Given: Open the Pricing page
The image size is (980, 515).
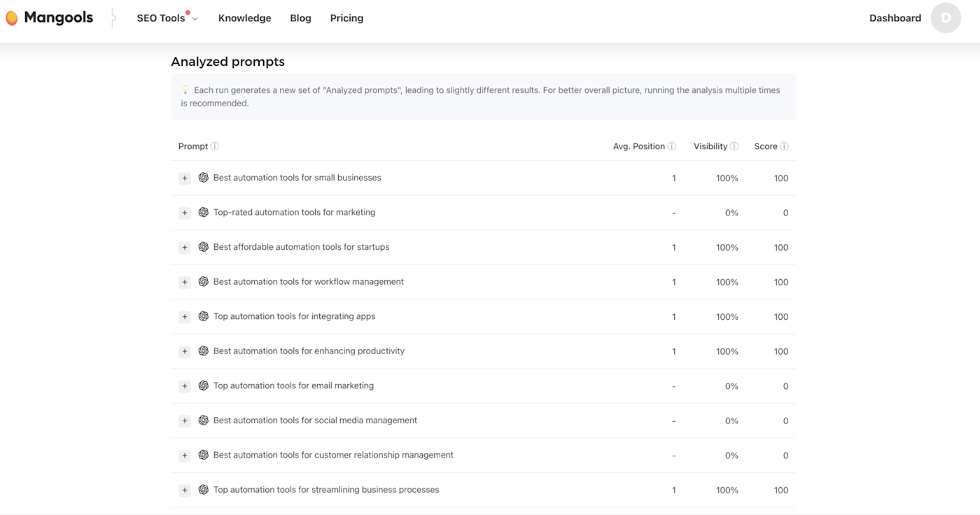Looking at the screenshot, I should coord(346,18).
